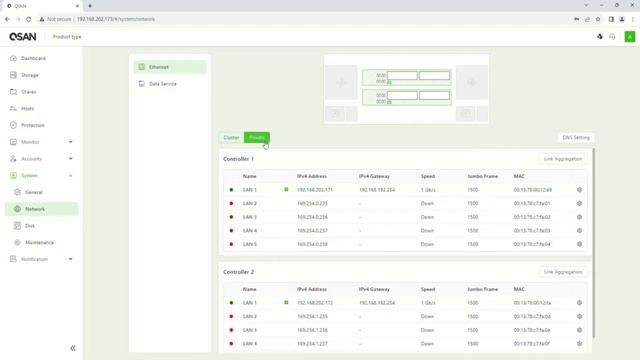Open DNS Setting
This screenshot has width=640, height=360.
tap(576, 138)
